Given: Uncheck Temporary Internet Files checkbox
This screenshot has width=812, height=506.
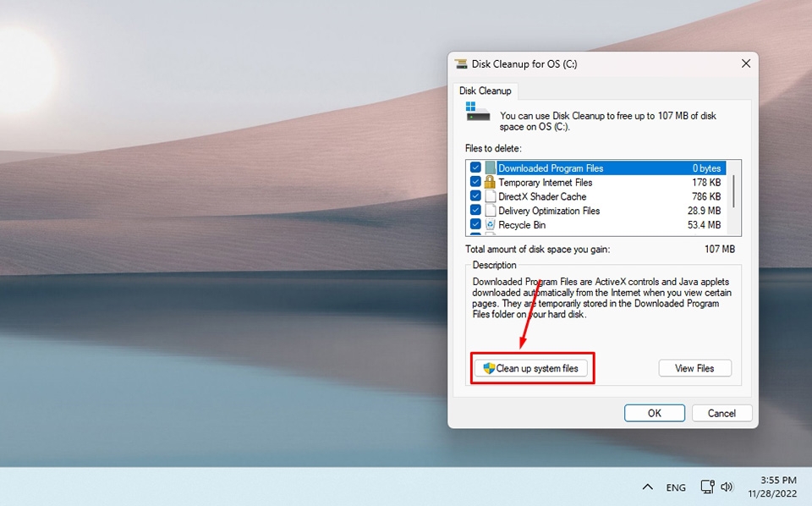Looking at the screenshot, I should (475, 182).
